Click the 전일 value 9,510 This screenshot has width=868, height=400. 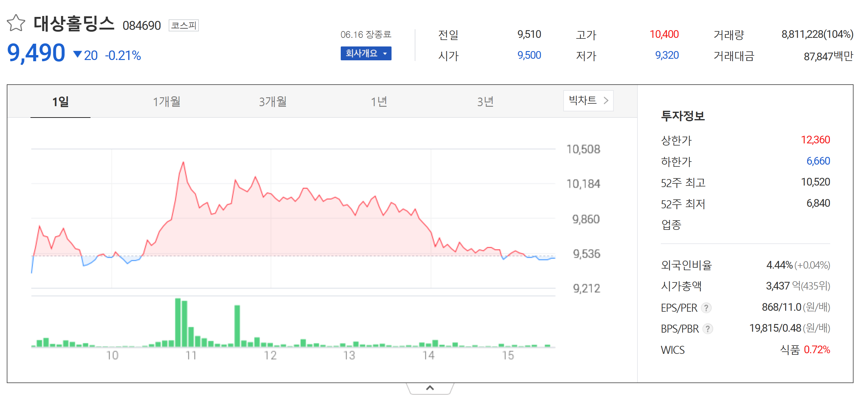coord(529,34)
